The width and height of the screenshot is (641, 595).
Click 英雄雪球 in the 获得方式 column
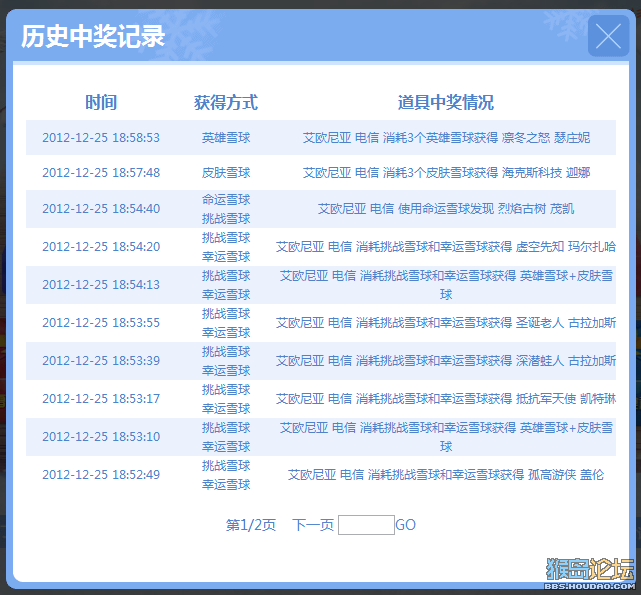(226, 137)
